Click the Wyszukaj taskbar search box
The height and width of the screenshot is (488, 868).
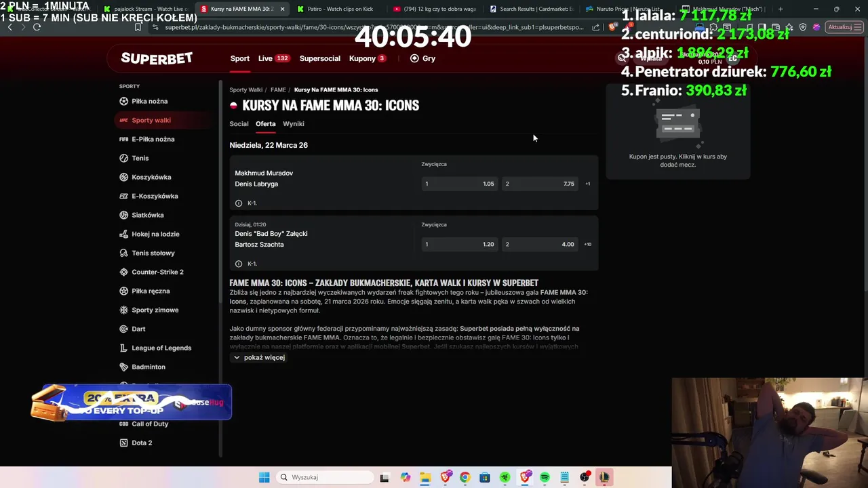324,477
